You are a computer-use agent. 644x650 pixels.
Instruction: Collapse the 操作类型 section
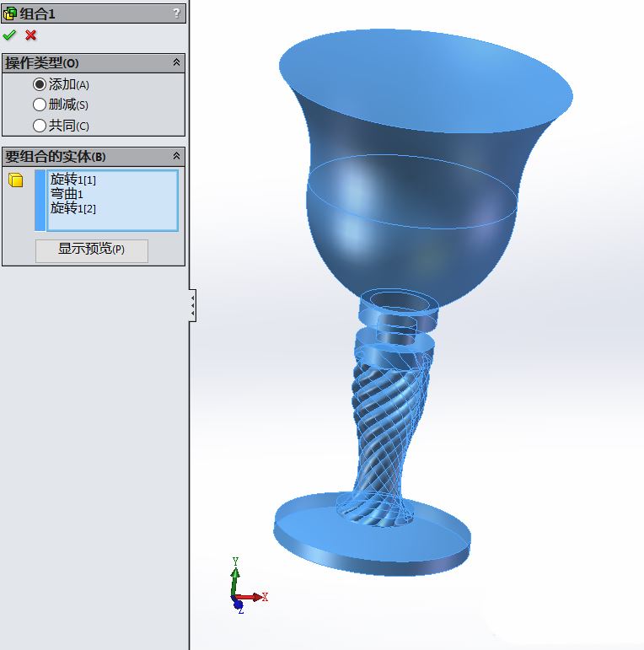[x=176, y=62]
